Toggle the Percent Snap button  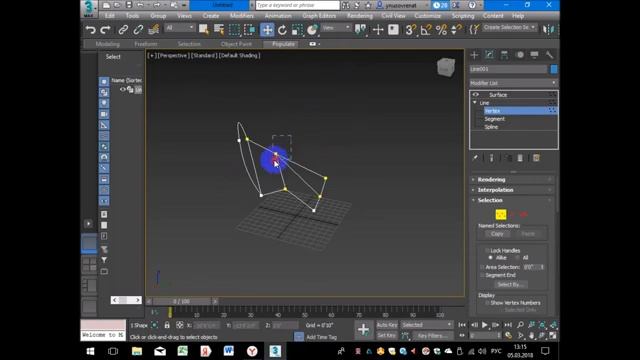click(441, 29)
